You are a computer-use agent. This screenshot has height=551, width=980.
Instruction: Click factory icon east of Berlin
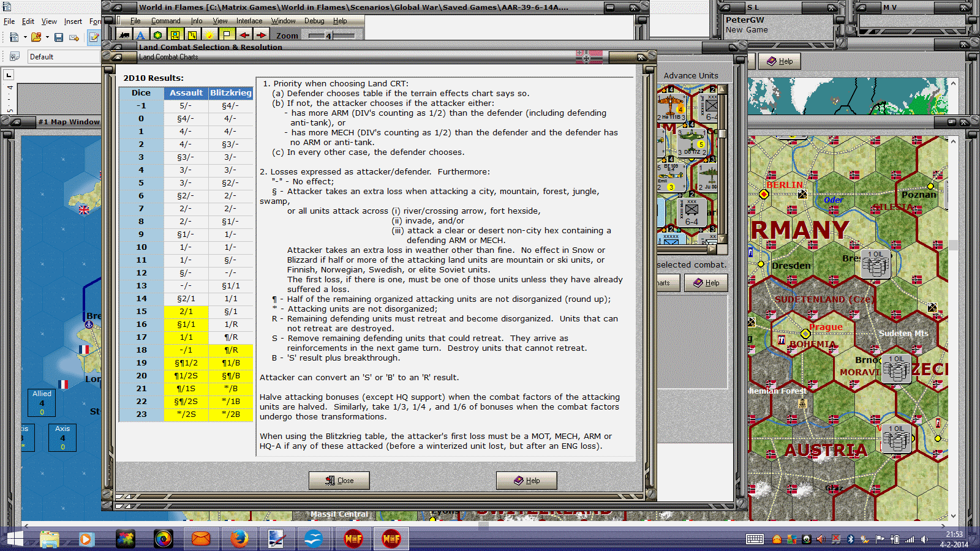pos(802,194)
